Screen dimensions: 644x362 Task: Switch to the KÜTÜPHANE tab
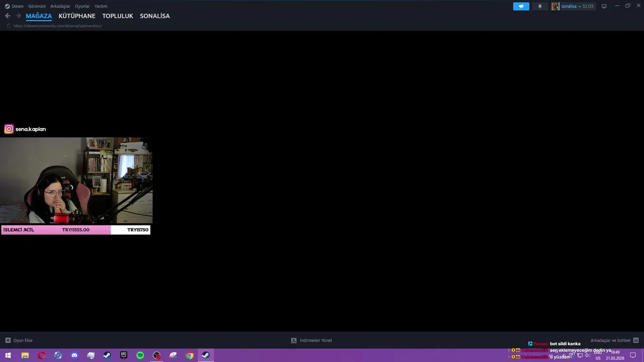[x=77, y=16]
